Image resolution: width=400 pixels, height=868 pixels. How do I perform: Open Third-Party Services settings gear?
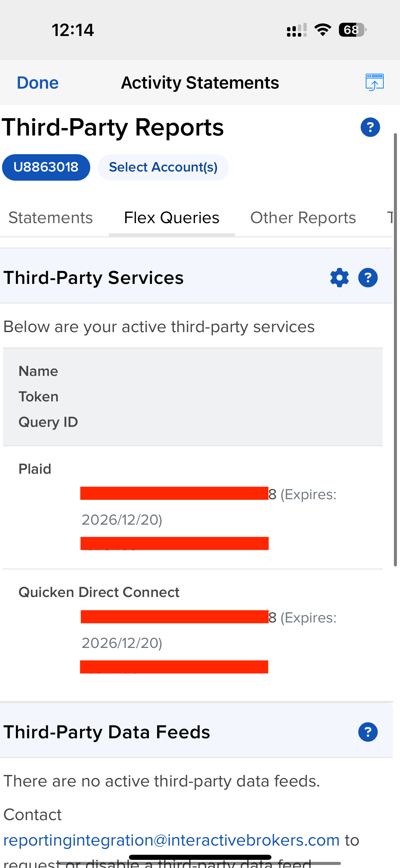(339, 278)
